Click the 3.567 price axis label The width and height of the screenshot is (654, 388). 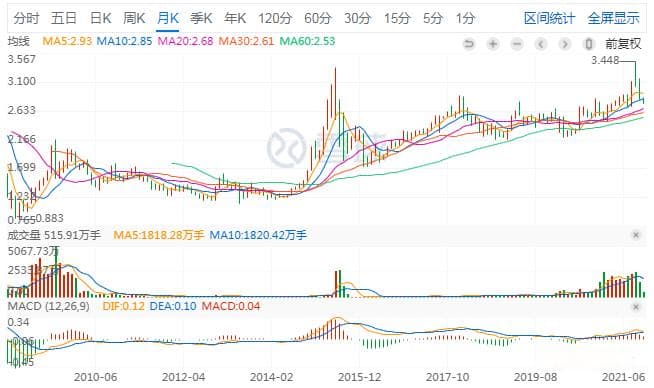tap(22, 59)
